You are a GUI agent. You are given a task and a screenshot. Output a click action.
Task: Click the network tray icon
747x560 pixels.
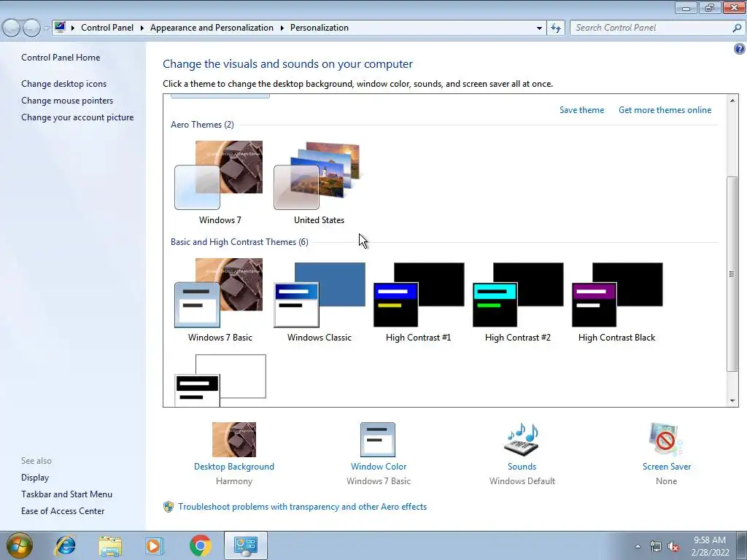pos(656,547)
